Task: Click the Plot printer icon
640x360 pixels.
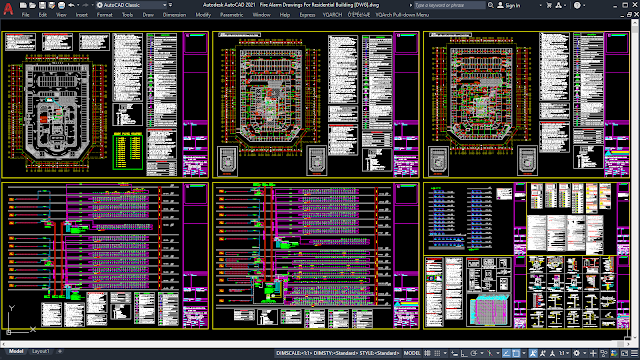Action: pyautogui.click(x=61, y=5)
